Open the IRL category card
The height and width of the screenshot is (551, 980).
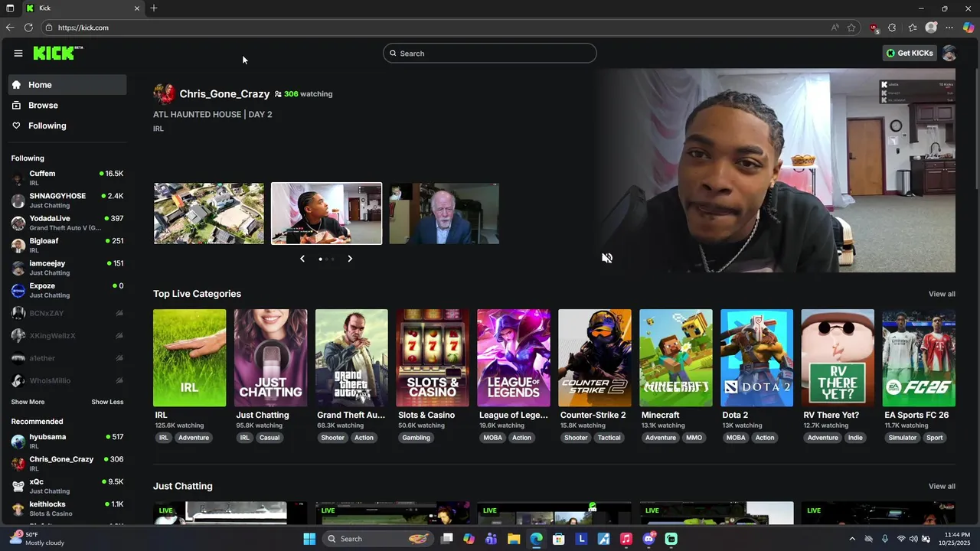click(x=189, y=357)
